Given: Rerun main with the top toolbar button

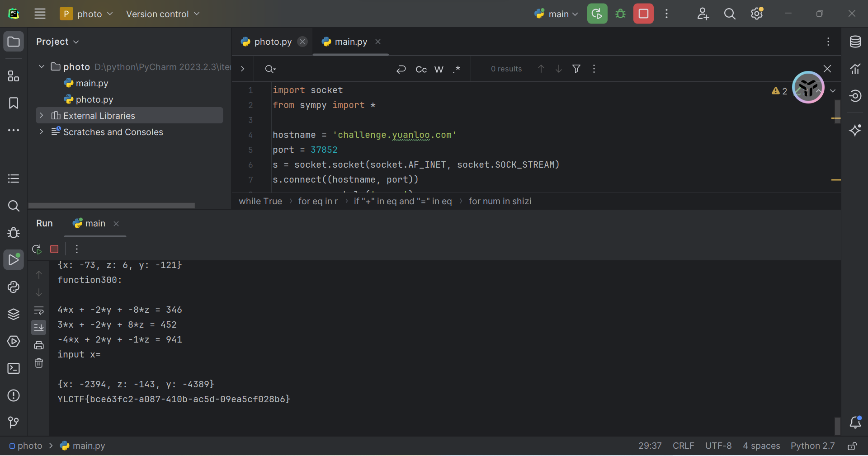Looking at the screenshot, I should 597,14.
